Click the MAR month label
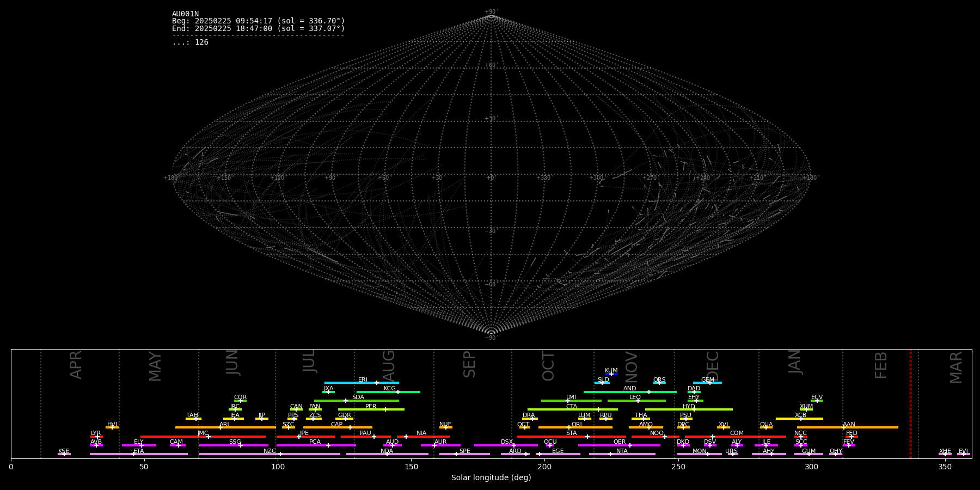 957,367
